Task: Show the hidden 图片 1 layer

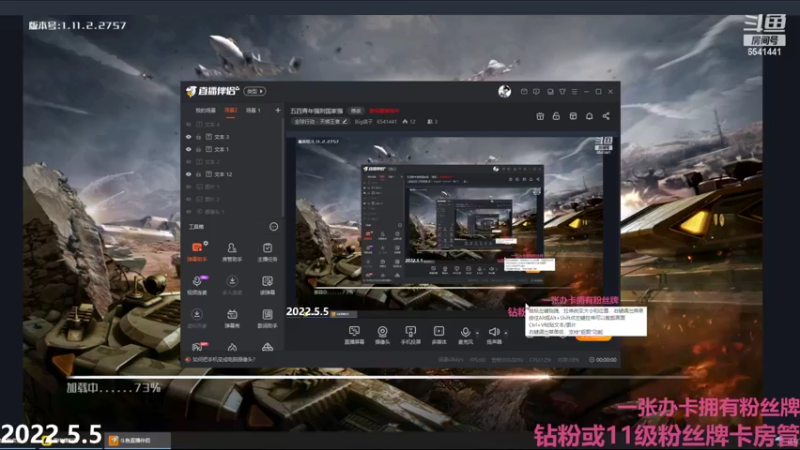Action: click(x=188, y=187)
